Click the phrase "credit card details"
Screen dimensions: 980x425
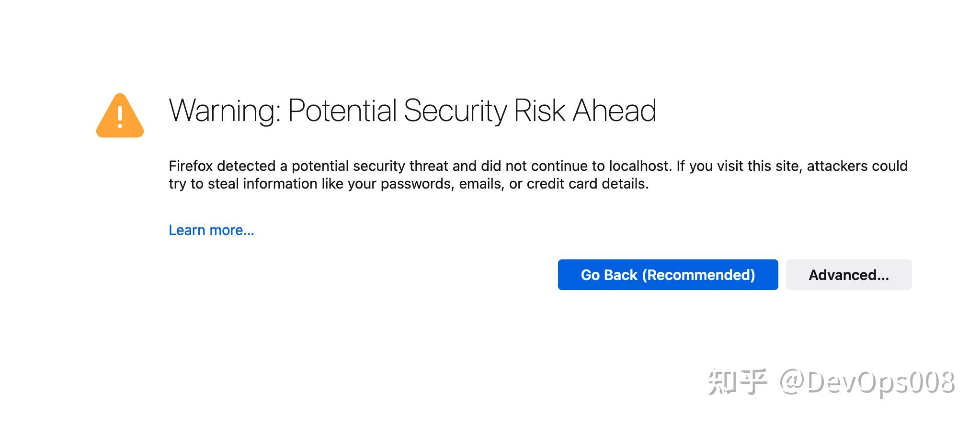pos(587,184)
